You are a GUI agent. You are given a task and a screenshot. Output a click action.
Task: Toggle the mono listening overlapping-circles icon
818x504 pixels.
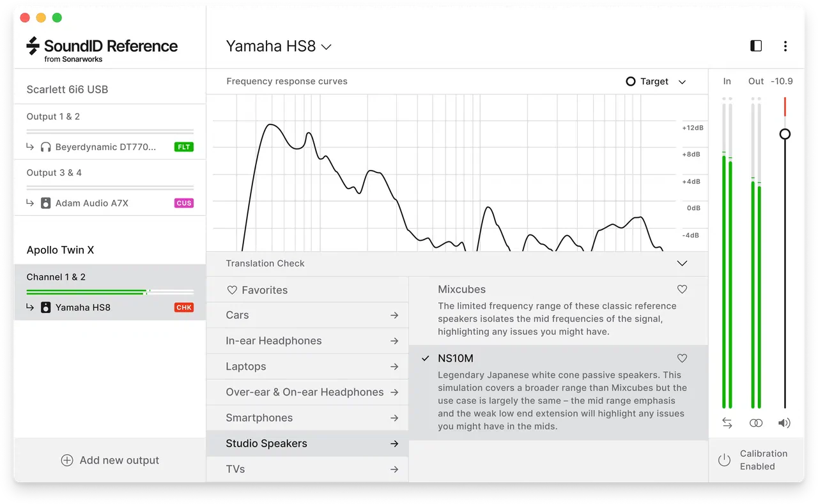(756, 423)
